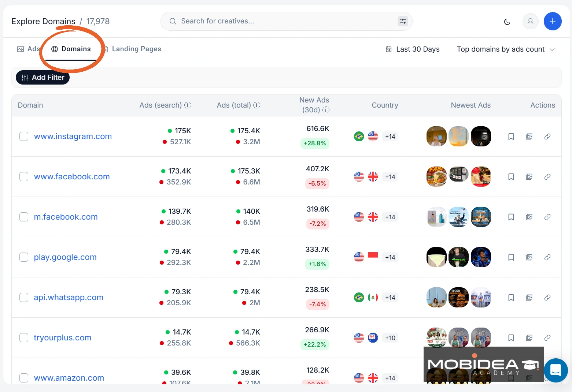The width and height of the screenshot is (572, 392).
Task: Focus the Search for creatives field
Action: pos(287,21)
